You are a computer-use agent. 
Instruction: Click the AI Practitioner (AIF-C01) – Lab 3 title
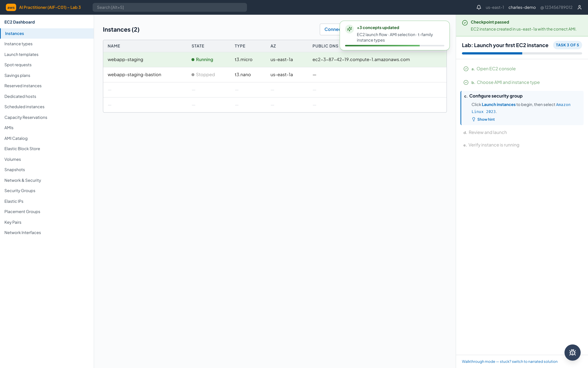(x=50, y=7)
